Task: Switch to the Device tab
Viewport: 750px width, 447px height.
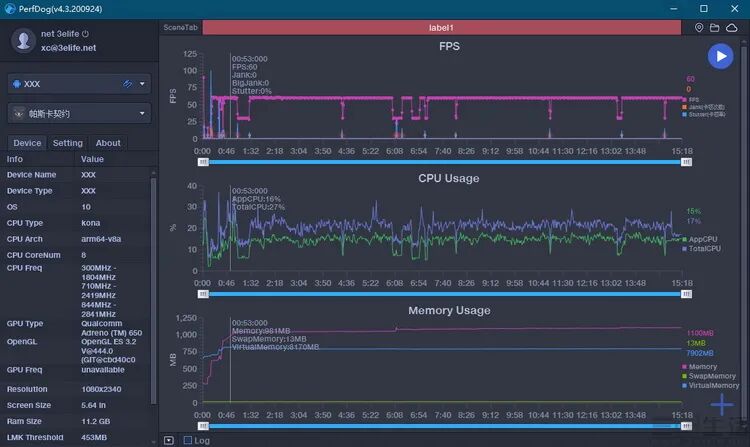Action: coord(27,143)
